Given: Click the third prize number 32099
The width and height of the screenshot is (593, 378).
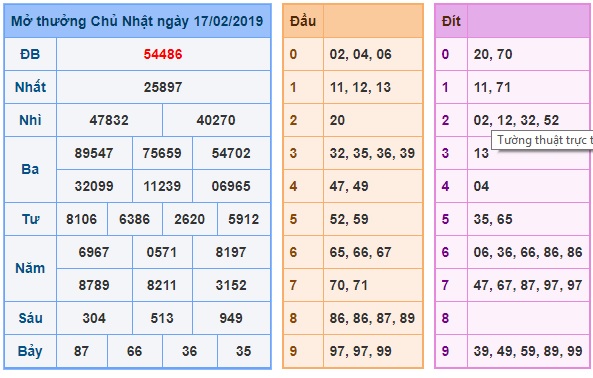Looking at the screenshot, I should point(94,186).
